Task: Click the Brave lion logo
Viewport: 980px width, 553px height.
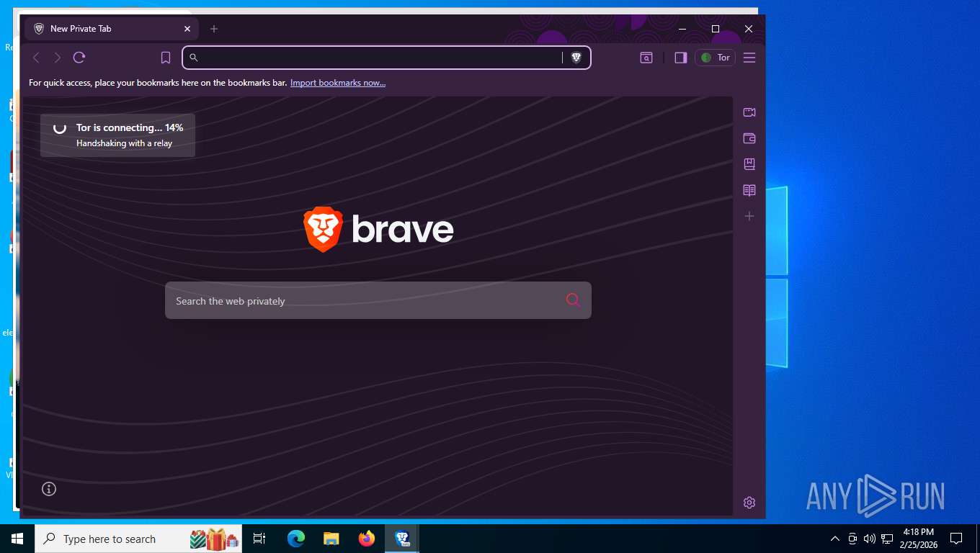Action: click(322, 229)
